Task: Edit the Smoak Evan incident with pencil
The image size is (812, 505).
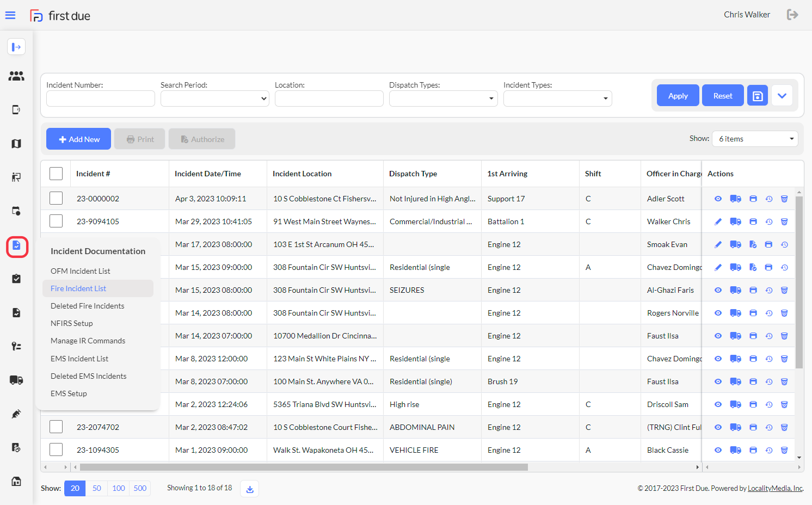Action: (718, 244)
